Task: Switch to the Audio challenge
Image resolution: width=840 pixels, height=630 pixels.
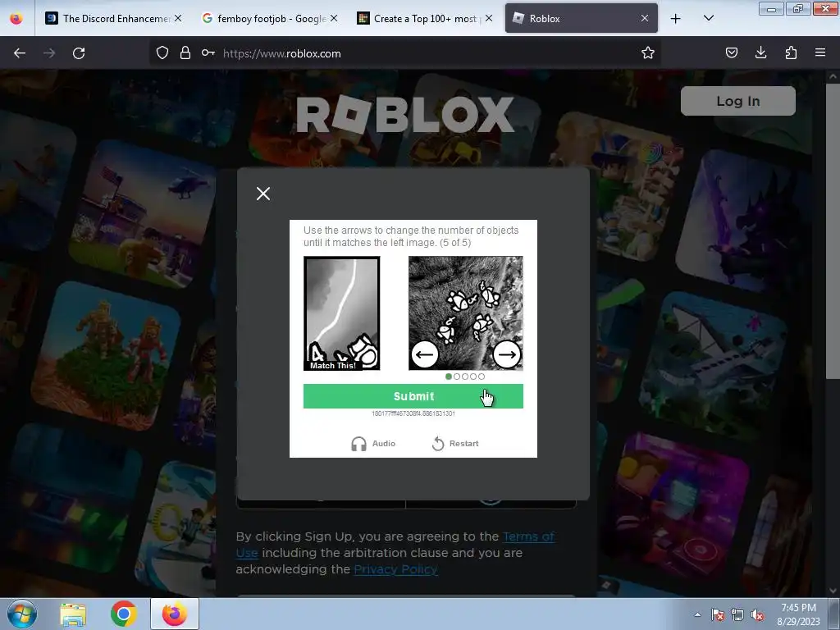Action: click(x=373, y=444)
